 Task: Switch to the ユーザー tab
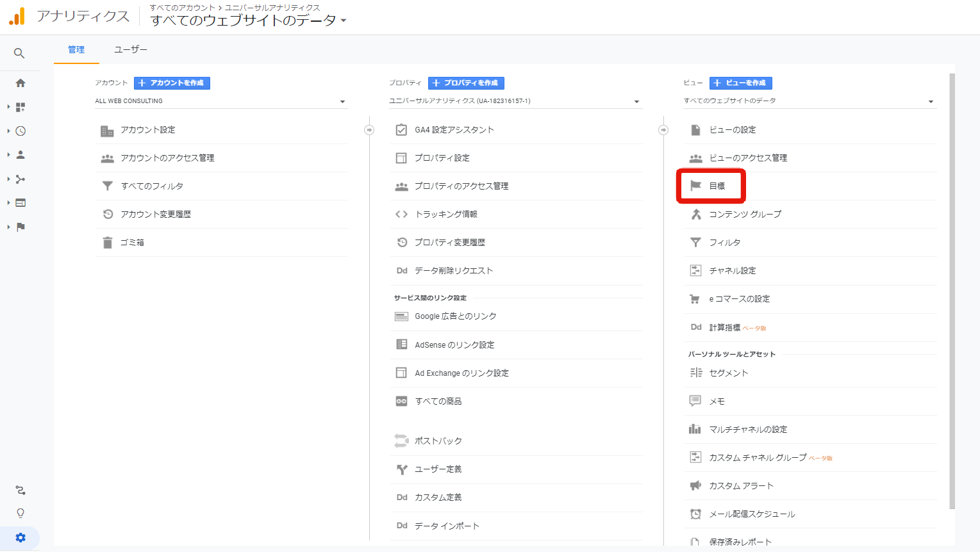click(131, 50)
